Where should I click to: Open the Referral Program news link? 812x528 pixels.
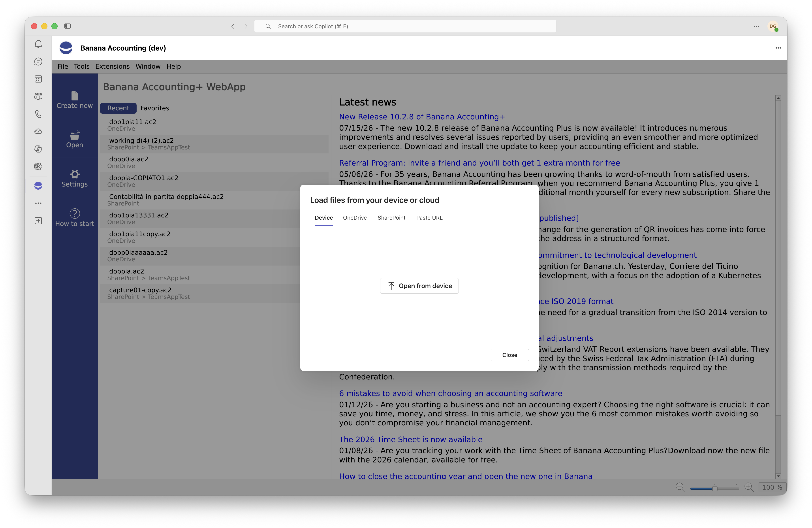(x=479, y=163)
